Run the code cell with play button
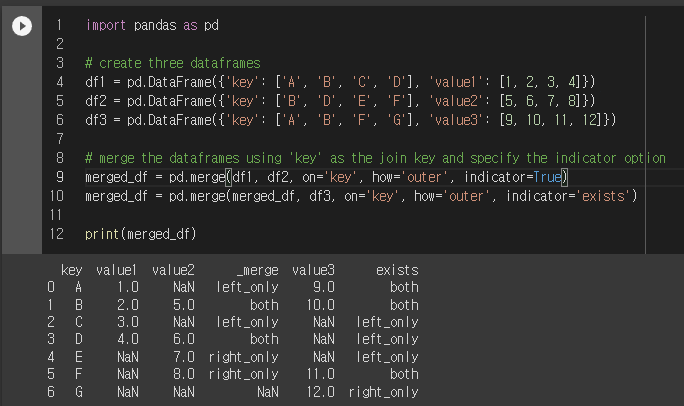Image resolution: width=684 pixels, height=406 pixels. (22, 26)
